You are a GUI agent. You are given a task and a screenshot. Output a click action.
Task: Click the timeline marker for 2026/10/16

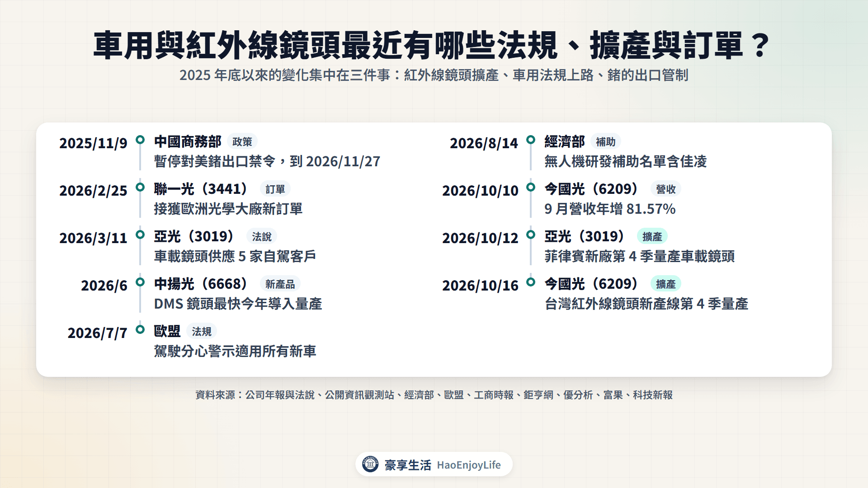pyautogui.click(x=531, y=282)
